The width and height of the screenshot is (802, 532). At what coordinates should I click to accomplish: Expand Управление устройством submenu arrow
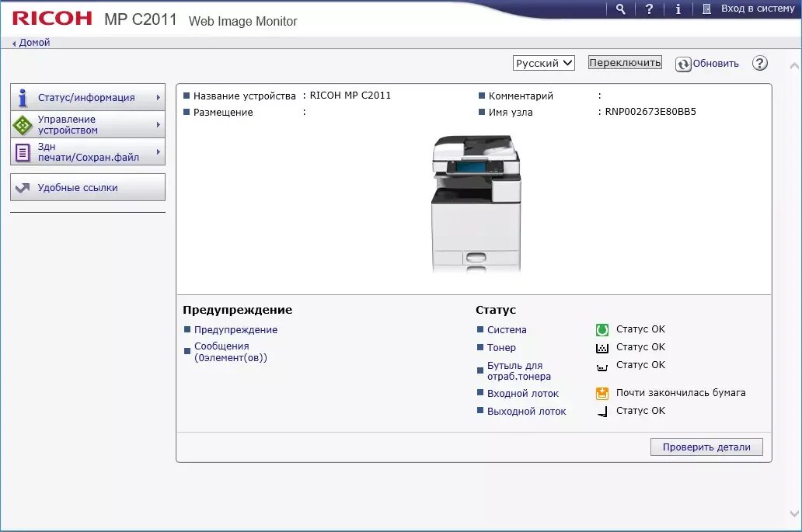click(x=158, y=125)
